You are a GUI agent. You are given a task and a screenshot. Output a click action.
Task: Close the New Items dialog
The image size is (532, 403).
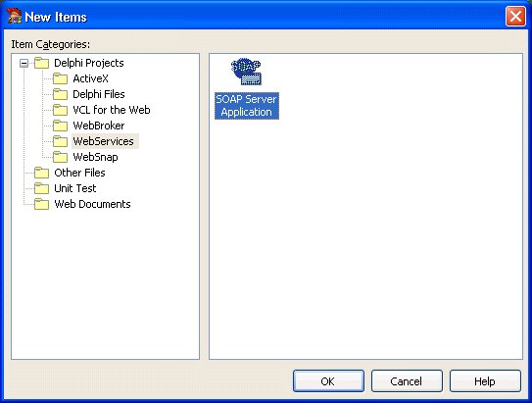pos(515,16)
